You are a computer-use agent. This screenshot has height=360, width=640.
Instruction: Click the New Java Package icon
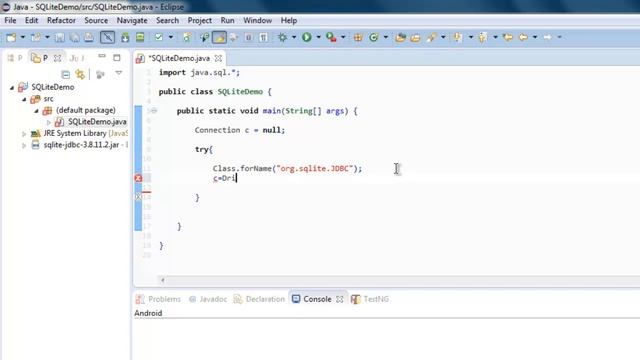(x=358, y=38)
